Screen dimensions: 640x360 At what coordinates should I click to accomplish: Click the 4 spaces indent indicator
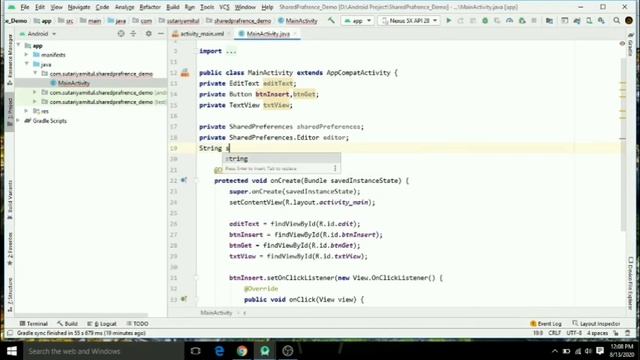[x=597, y=333]
